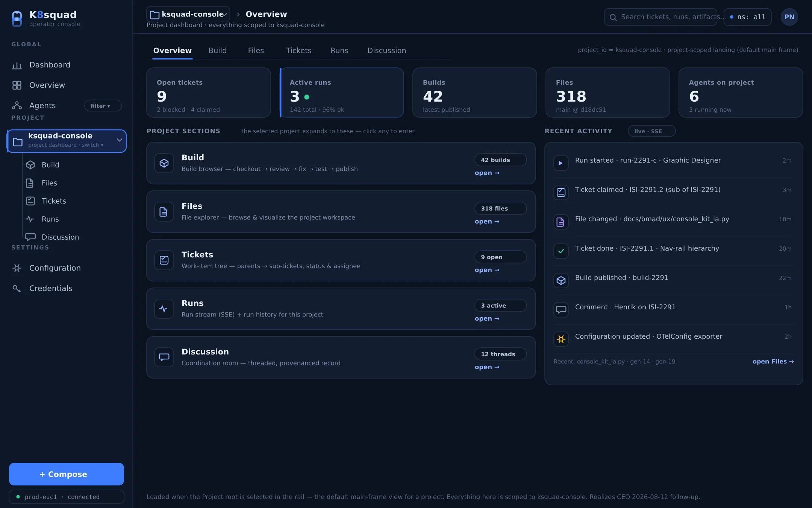
Task: Click the 42 builds badge
Action: [x=500, y=160]
